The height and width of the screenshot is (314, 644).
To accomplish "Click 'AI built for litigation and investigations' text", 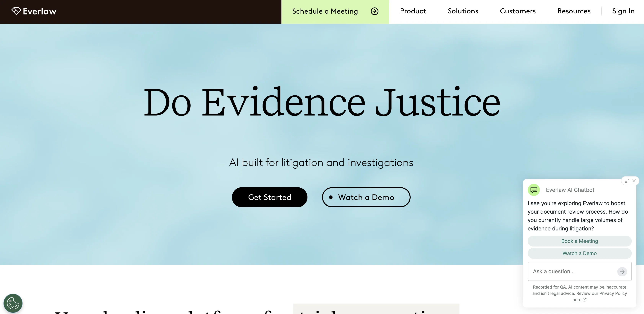I will point(321,163).
